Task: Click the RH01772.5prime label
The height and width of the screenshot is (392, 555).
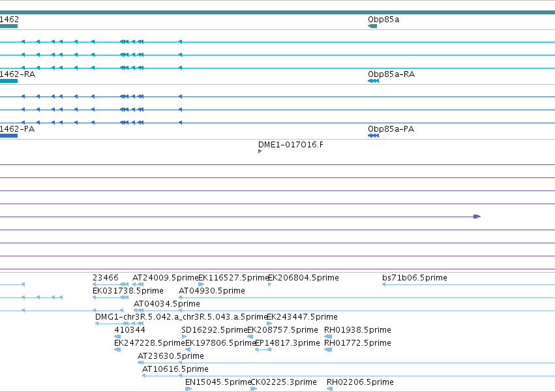Action: pyautogui.click(x=357, y=344)
